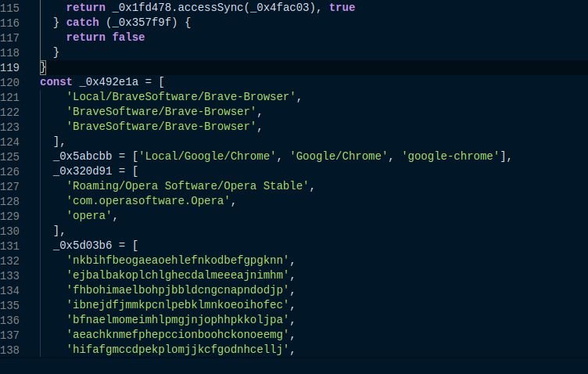This screenshot has height=374, width=588.
Task: Click 'BraveSoftware/Brave-Browser' string on line 123
Action: tap(161, 127)
